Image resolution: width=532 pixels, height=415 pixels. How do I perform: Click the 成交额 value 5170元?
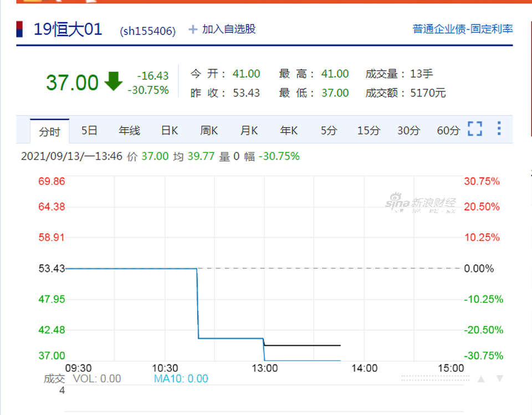[x=428, y=93]
